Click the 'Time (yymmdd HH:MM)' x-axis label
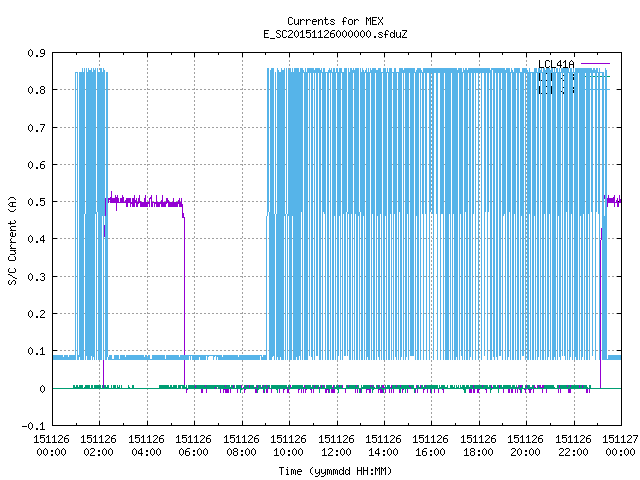Viewport: 640px width, 480px height. 335,471
